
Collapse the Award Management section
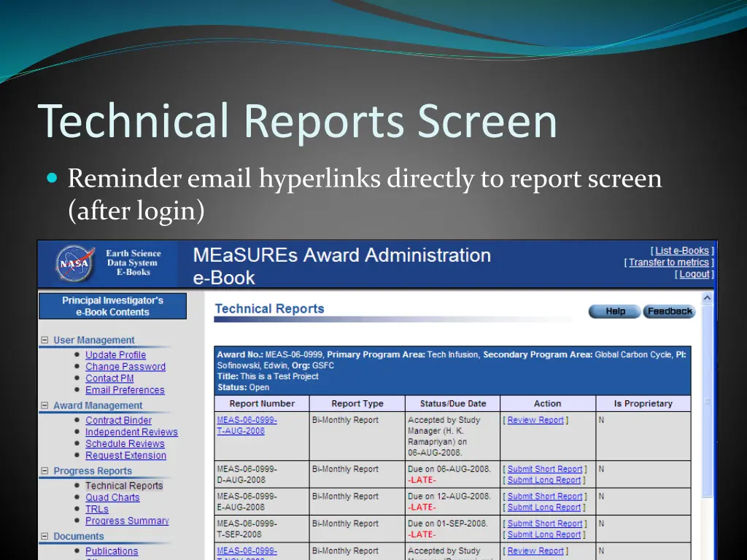45,405
